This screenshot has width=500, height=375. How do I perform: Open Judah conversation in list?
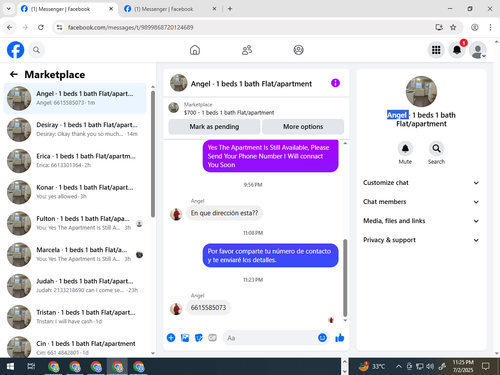(x=75, y=286)
